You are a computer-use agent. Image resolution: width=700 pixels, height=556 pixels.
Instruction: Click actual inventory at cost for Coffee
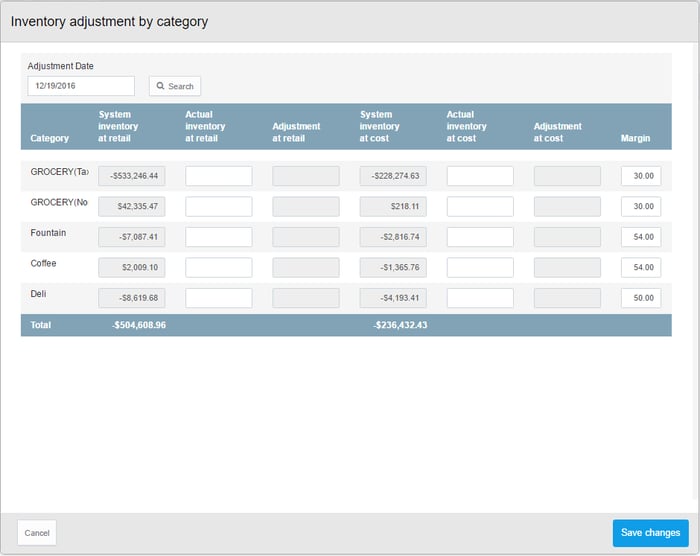(x=480, y=268)
